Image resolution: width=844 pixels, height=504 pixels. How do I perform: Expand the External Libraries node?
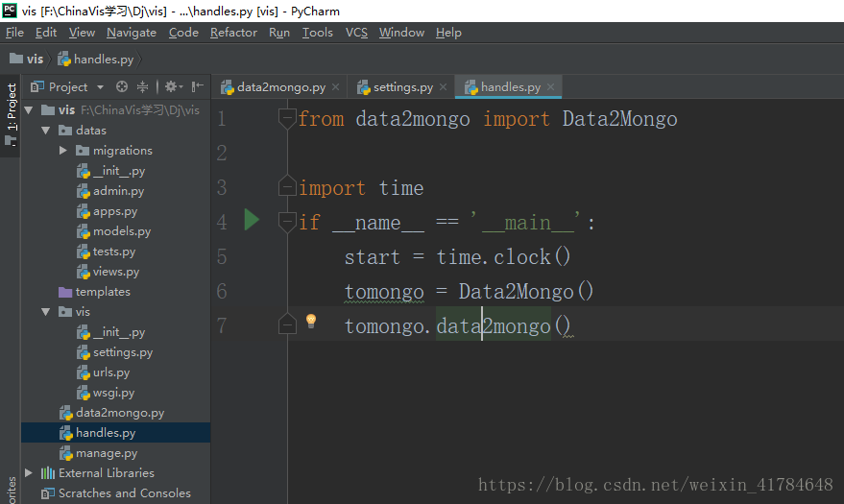29,473
